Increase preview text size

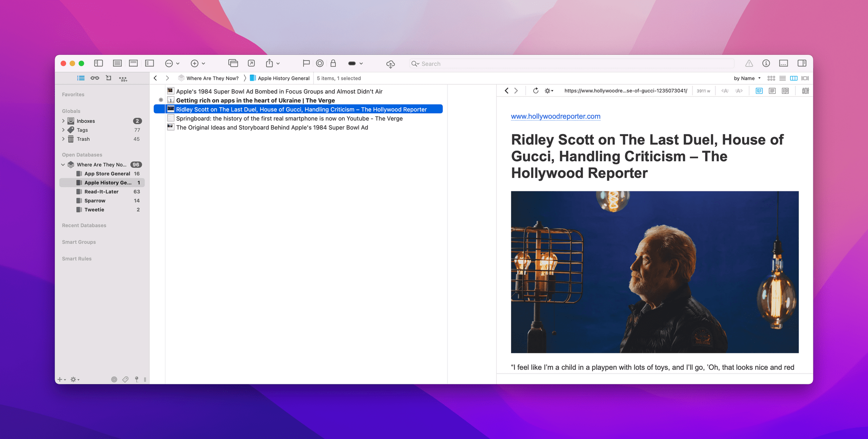pos(739,91)
